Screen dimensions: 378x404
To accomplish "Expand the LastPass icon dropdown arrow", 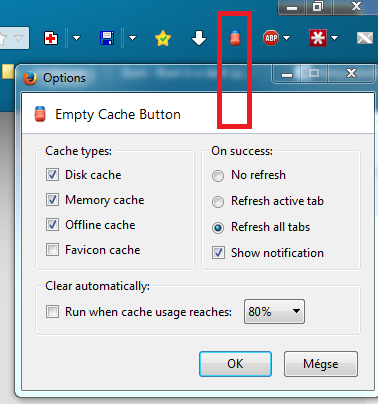I will click(x=334, y=38).
